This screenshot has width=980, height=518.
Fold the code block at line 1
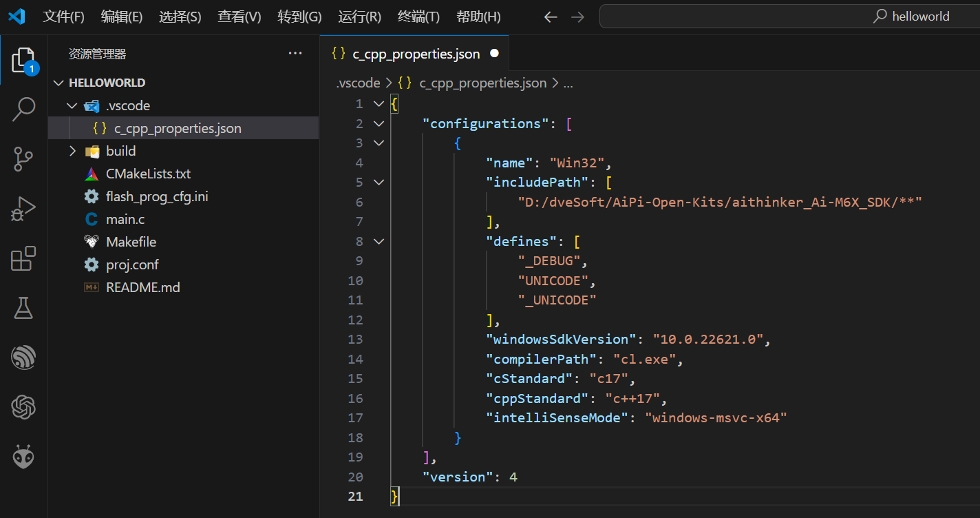pyautogui.click(x=378, y=104)
